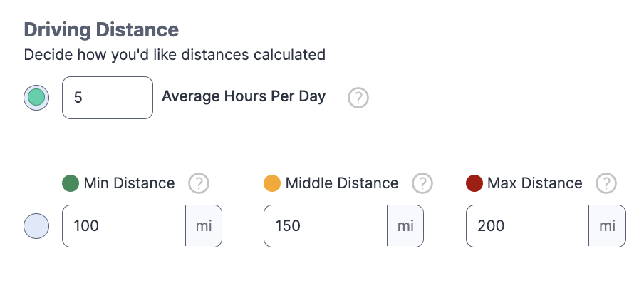Click the Driving Distance heading
The height and width of the screenshot is (281, 644).
pyautogui.click(x=101, y=30)
